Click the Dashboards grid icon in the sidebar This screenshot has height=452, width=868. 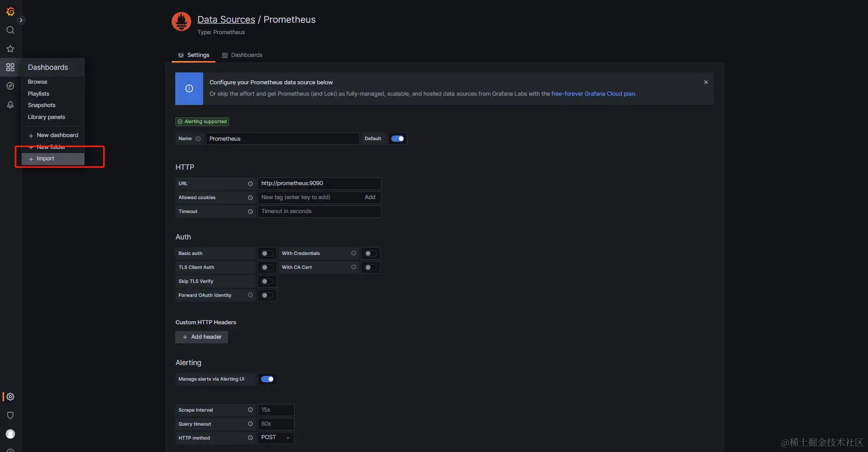click(x=10, y=67)
